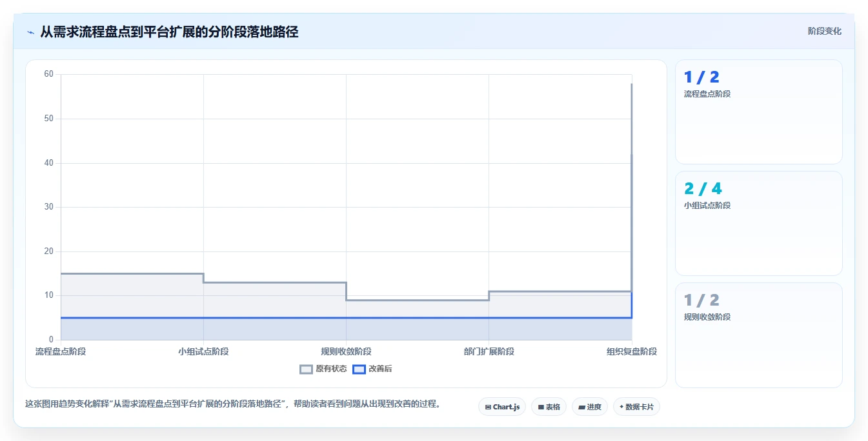Click the y-axis value 20
The height and width of the screenshot is (441, 868).
48,251
